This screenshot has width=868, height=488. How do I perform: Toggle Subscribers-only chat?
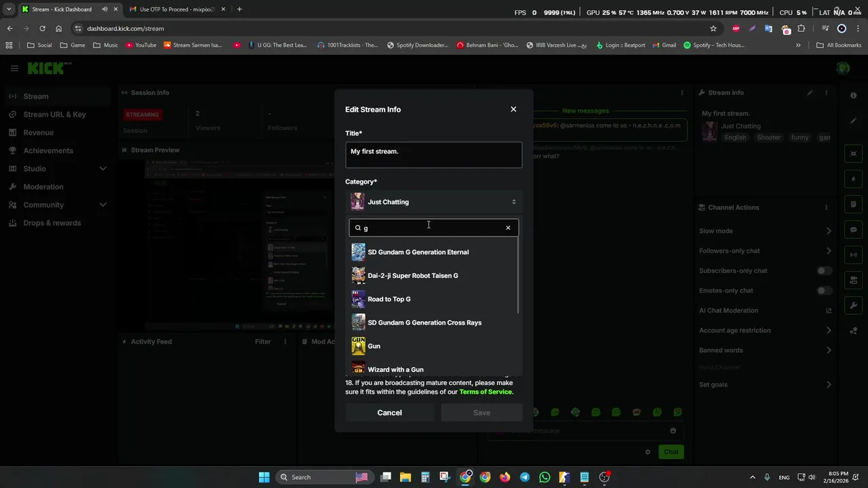824,270
